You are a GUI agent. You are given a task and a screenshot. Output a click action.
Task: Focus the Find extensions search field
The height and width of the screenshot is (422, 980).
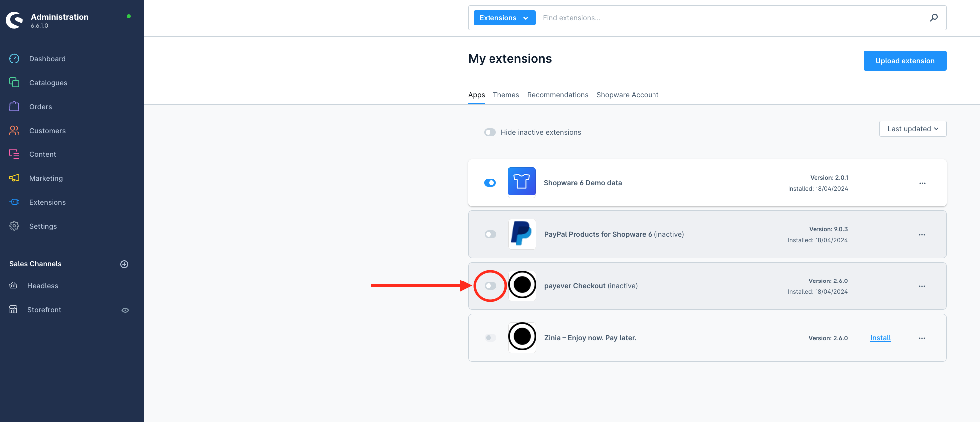pos(733,18)
